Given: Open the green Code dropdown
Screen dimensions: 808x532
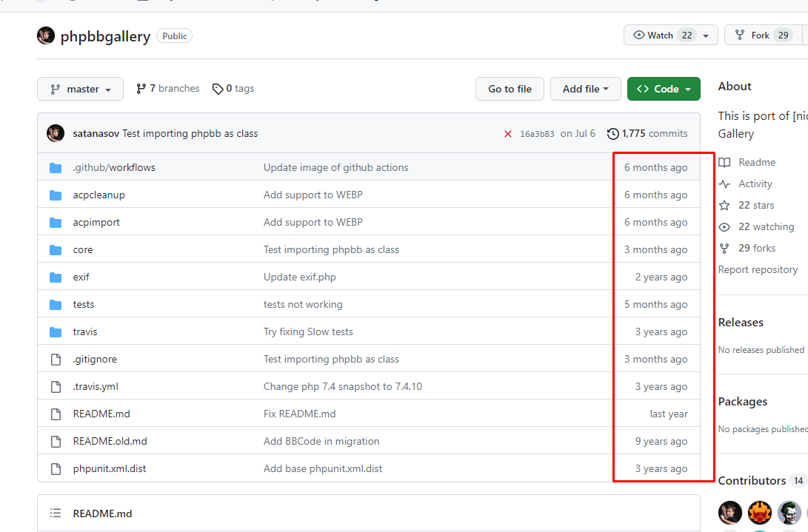Looking at the screenshot, I should pos(664,89).
